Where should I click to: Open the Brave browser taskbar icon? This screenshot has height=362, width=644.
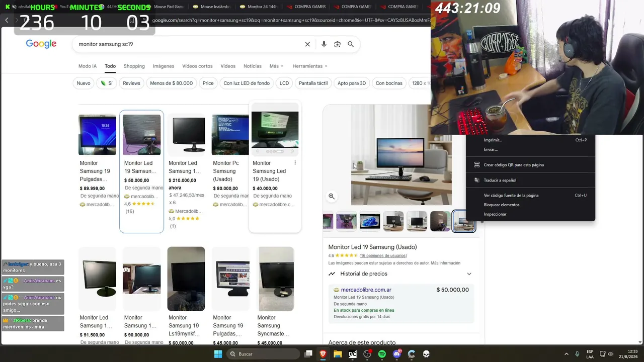pos(323,354)
